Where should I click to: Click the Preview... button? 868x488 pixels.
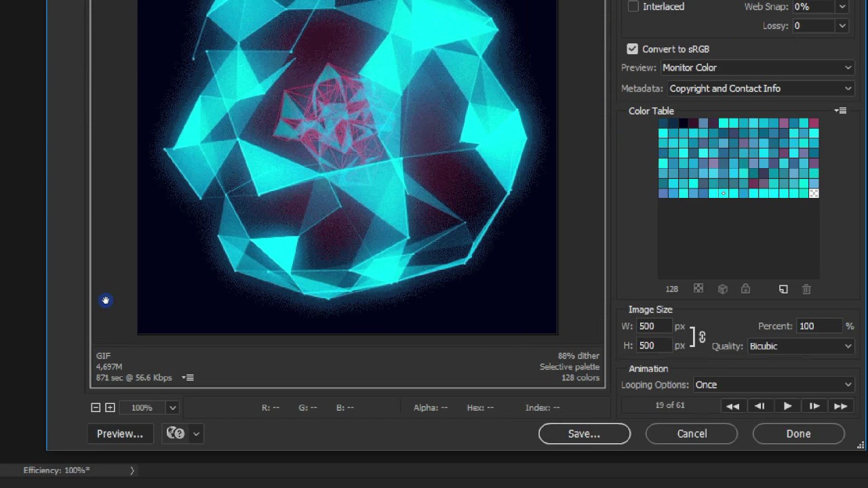pos(119,434)
